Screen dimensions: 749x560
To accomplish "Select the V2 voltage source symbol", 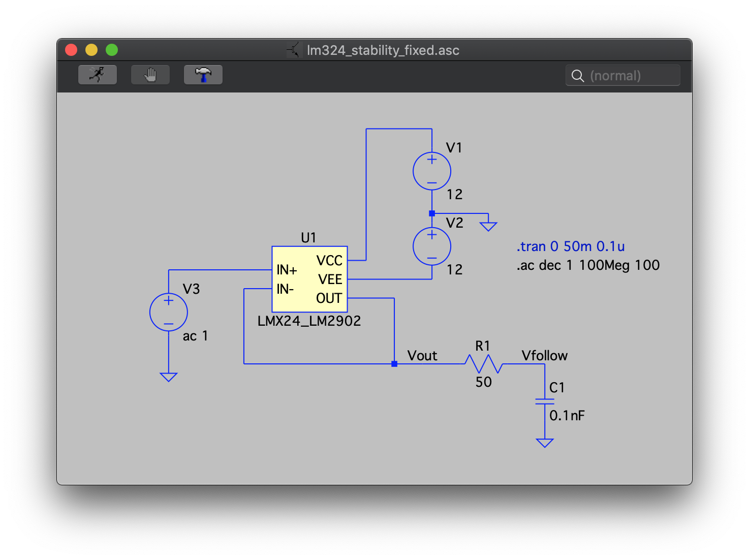I will 431,246.
